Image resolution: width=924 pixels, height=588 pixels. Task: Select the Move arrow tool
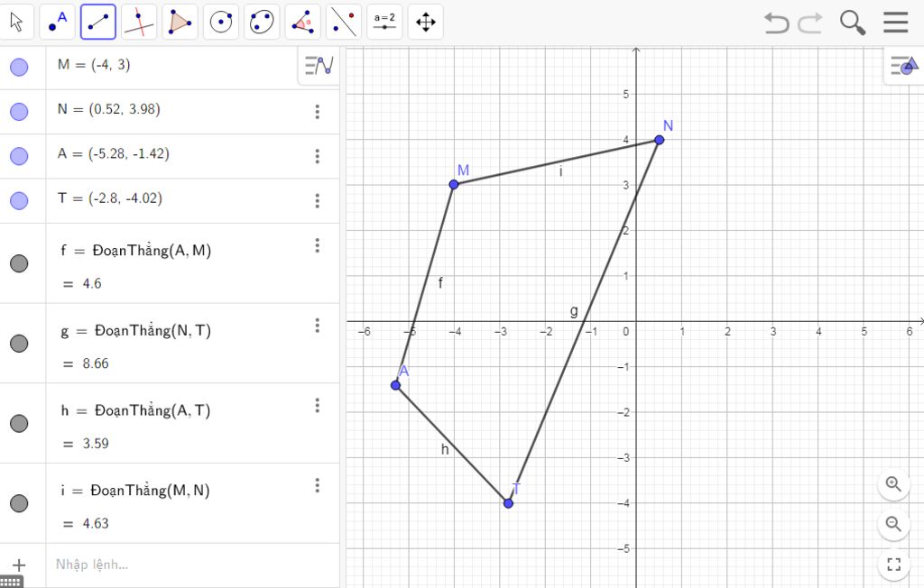16,23
